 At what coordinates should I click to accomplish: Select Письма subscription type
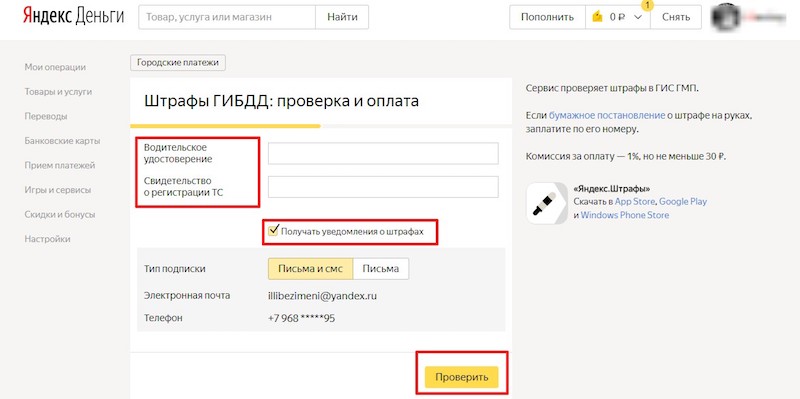tap(381, 268)
